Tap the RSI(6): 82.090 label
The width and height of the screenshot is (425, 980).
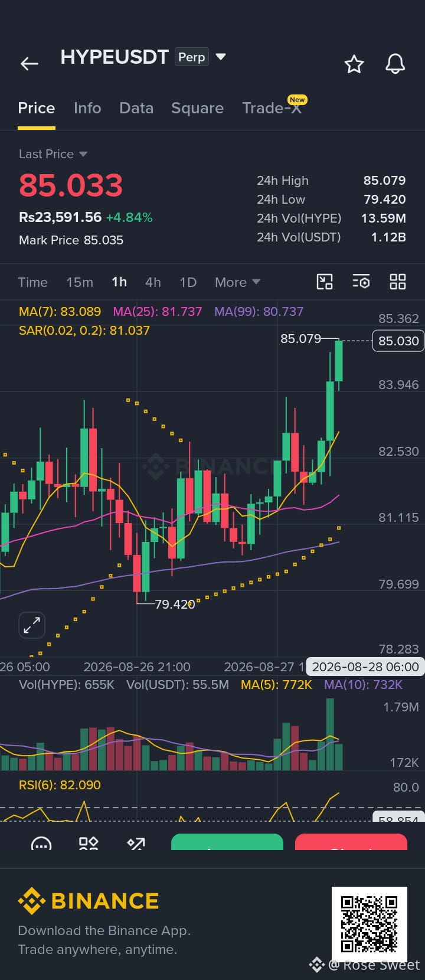[x=60, y=785]
